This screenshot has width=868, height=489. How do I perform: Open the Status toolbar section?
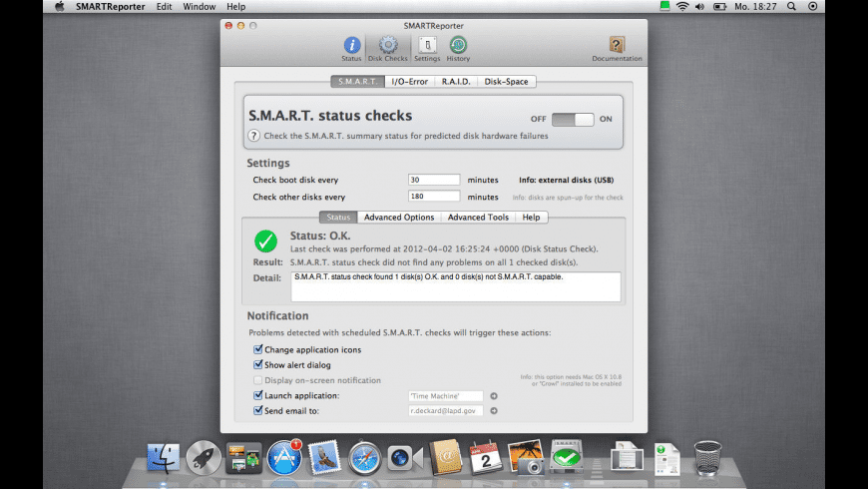pos(351,49)
